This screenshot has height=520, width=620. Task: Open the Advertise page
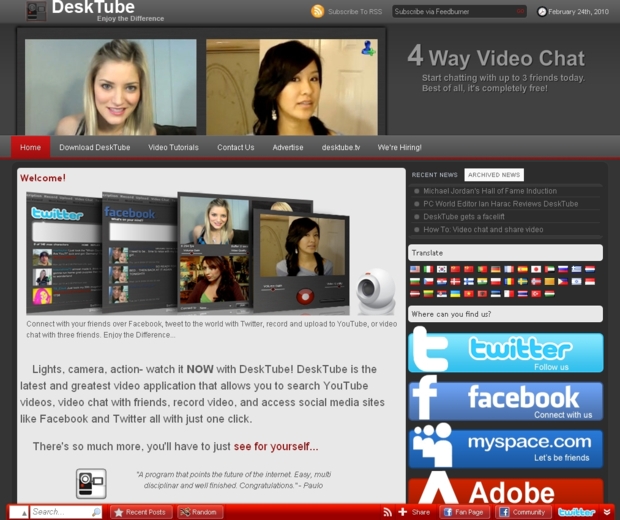(288, 147)
